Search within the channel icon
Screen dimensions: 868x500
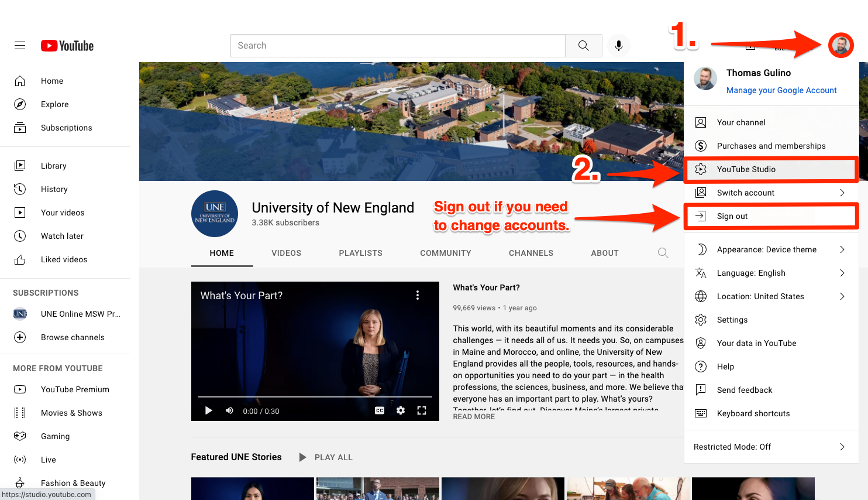point(663,253)
